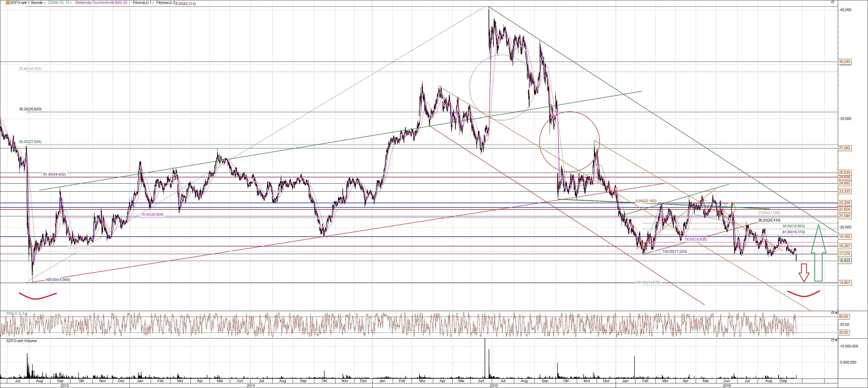868x388 pixels.
Task: Click the 35,240 price marker on axis
Action: click(844, 62)
